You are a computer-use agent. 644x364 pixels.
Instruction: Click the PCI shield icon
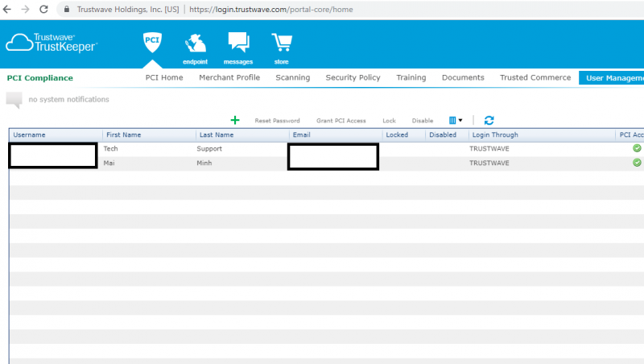[151, 43]
